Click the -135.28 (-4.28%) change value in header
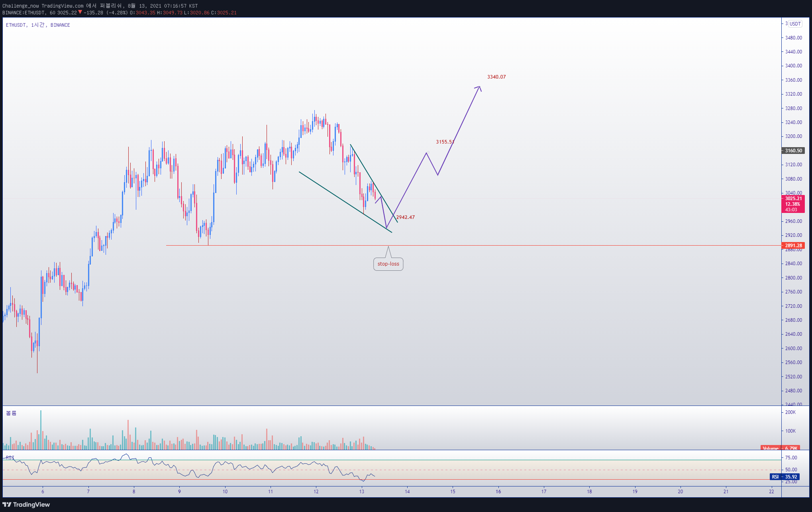 [x=106, y=13]
